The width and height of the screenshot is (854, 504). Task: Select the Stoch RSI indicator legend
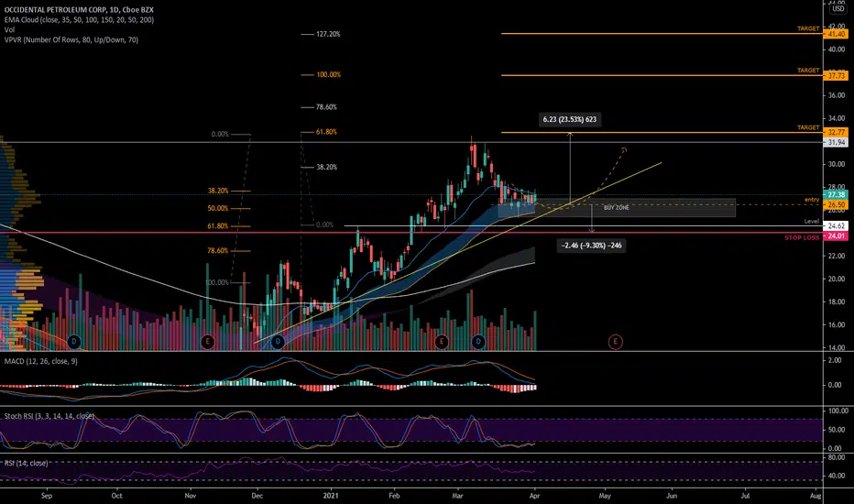click(49, 416)
